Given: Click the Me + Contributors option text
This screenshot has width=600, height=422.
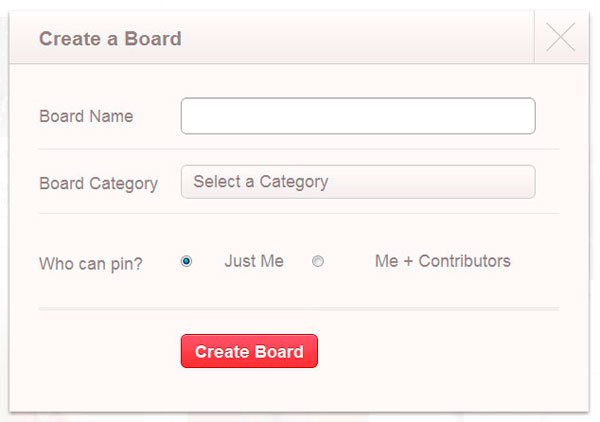Looking at the screenshot, I should pyautogui.click(x=442, y=261).
